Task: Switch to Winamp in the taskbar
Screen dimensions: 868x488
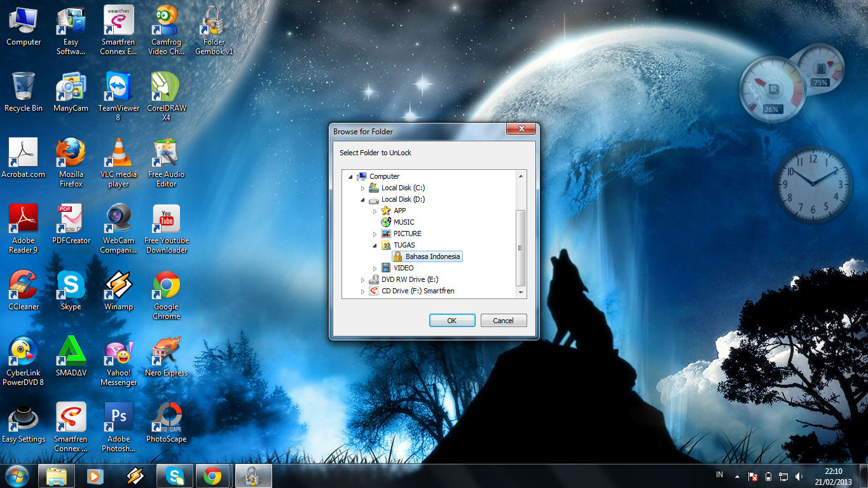Action: [x=135, y=475]
